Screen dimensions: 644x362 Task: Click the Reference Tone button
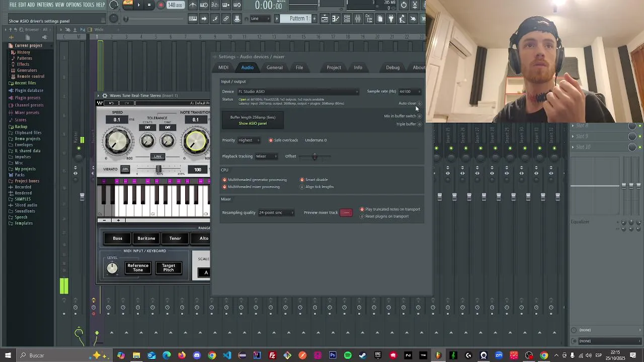click(138, 268)
